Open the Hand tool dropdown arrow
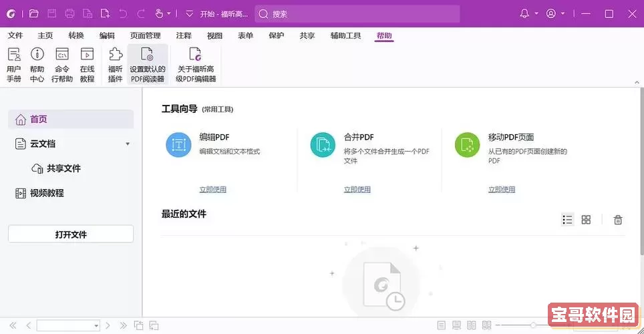 tap(169, 13)
